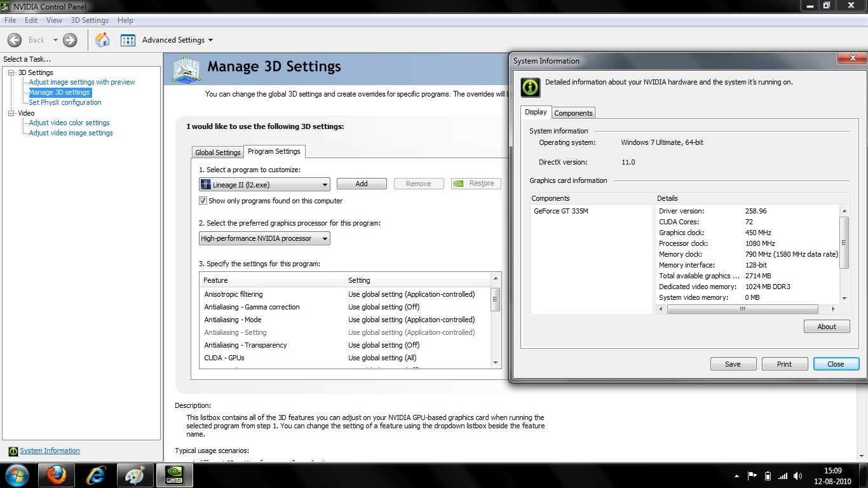Open 'Set PhysX configuration' task

pyautogui.click(x=65, y=102)
